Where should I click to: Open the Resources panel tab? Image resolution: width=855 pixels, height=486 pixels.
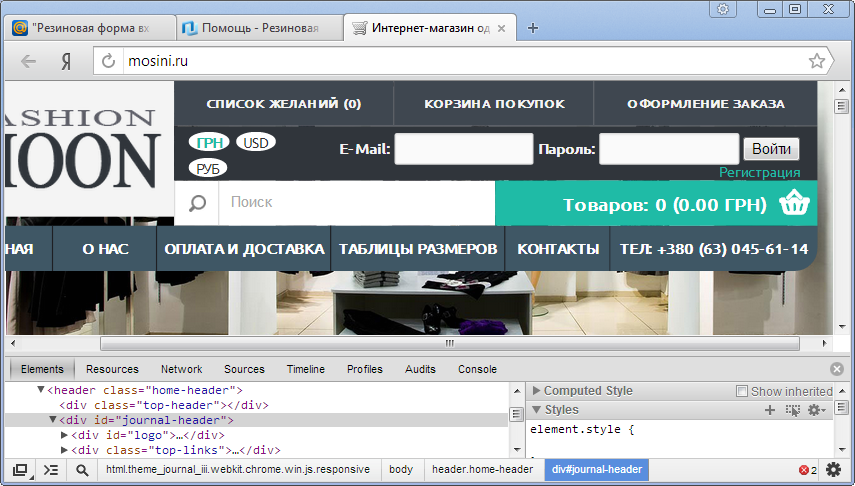point(112,369)
